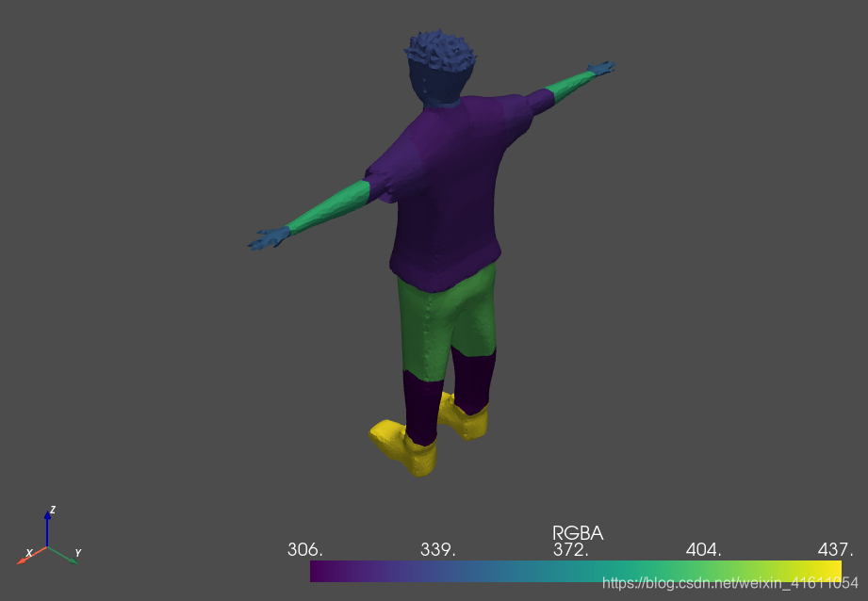Image resolution: width=868 pixels, height=601 pixels.
Task: Click the 339. legend label
Action: pyautogui.click(x=438, y=549)
